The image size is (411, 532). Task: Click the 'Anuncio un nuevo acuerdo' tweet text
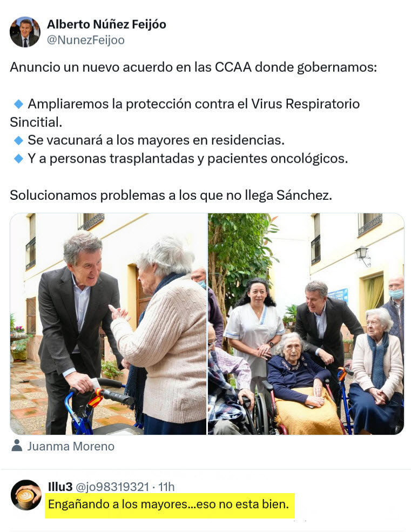coord(193,67)
